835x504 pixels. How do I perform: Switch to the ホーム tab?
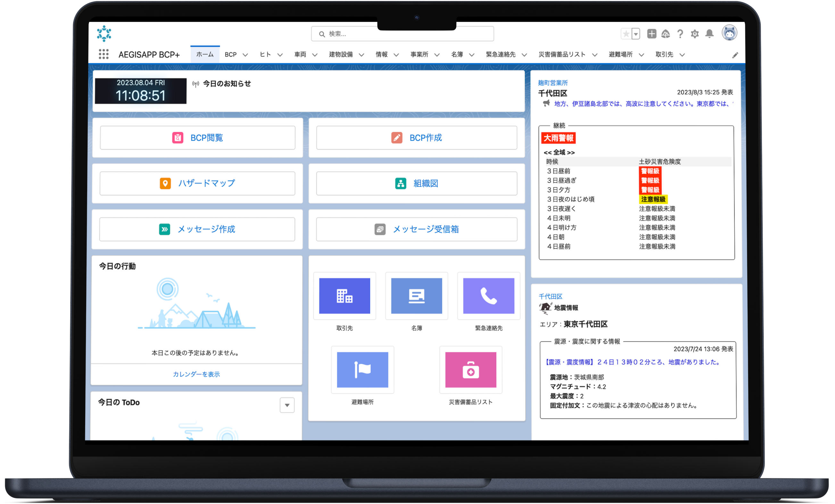(x=205, y=54)
